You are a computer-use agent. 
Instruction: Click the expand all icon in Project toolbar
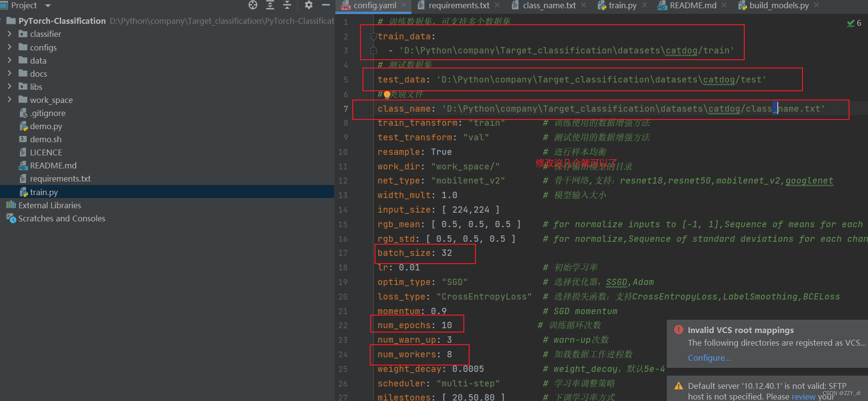tap(270, 5)
